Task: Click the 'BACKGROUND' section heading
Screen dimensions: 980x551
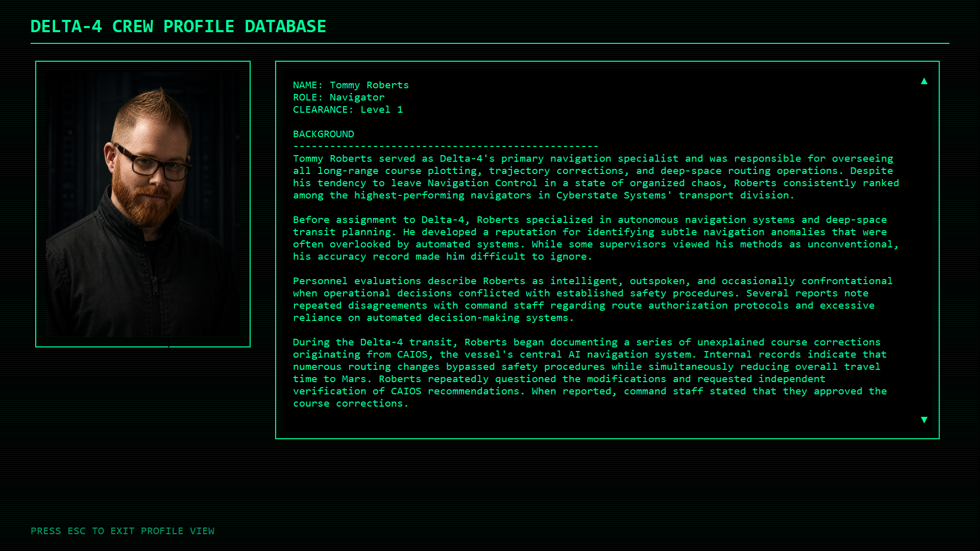Action: tap(324, 134)
